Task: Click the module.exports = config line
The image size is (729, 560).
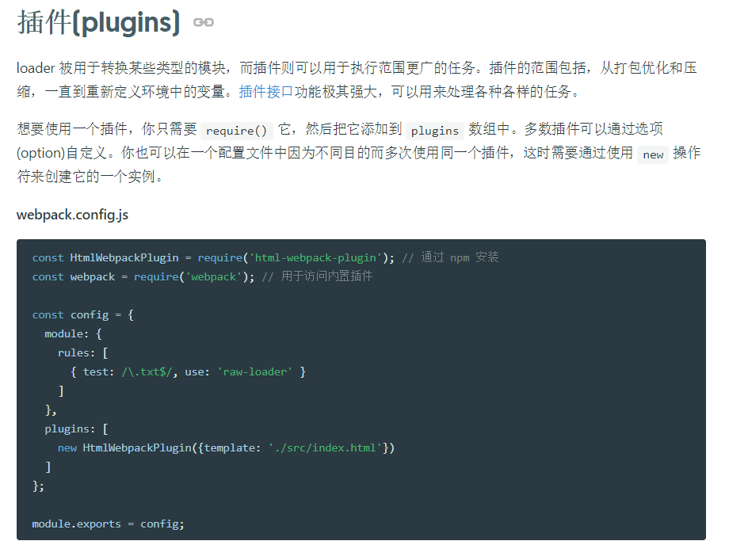Action: coord(108,524)
